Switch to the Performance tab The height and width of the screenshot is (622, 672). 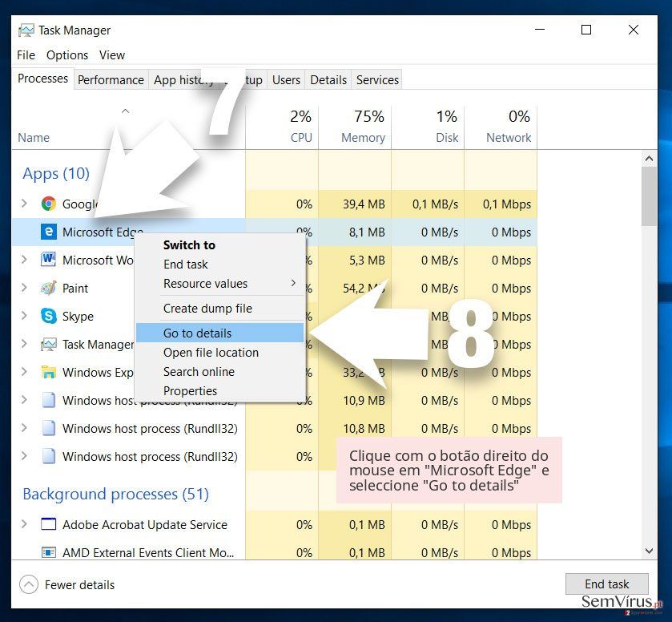click(x=111, y=80)
